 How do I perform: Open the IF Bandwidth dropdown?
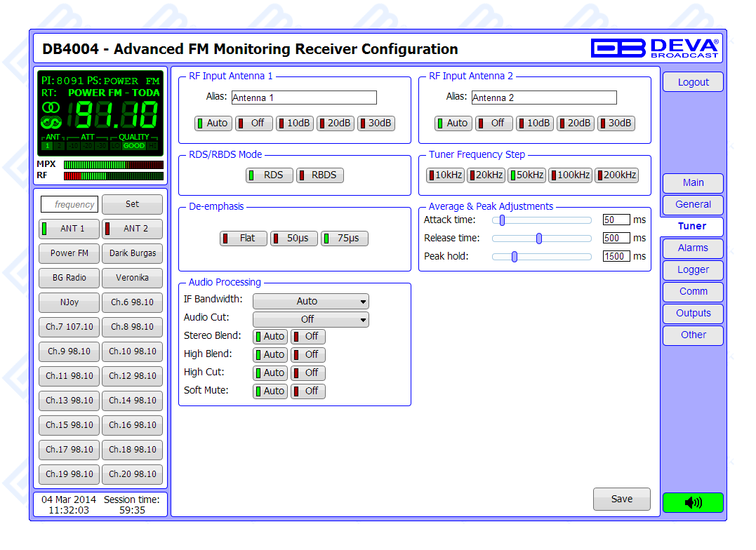pyautogui.click(x=310, y=301)
